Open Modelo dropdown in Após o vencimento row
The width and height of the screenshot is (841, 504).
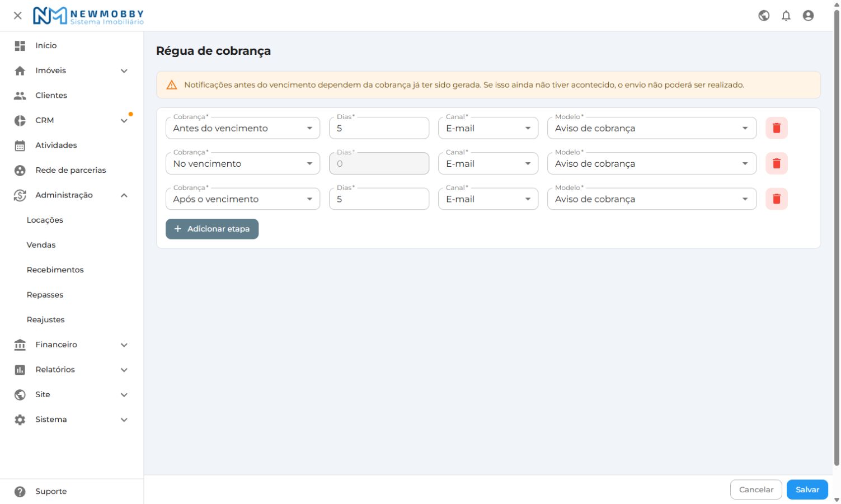point(652,199)
